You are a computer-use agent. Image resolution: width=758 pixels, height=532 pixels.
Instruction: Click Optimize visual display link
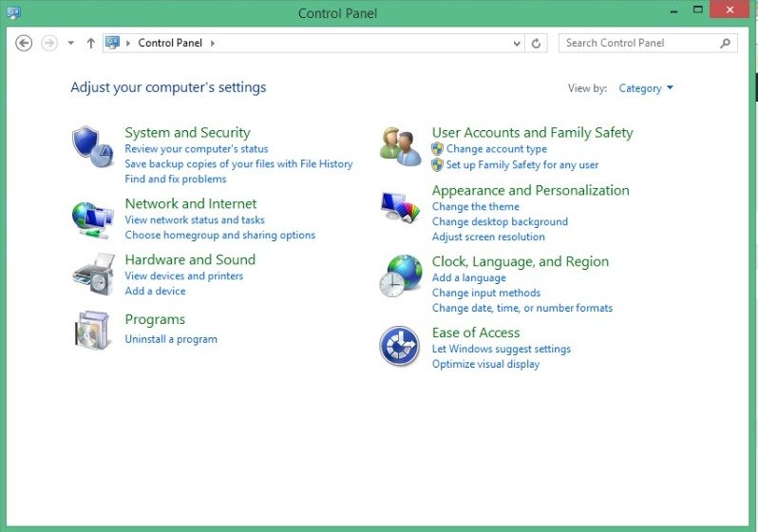click(x=485, y=364)
